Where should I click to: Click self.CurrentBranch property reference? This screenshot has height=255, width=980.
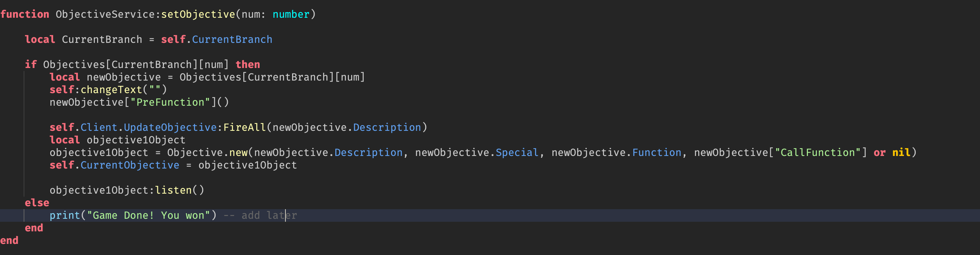point(216,40)
